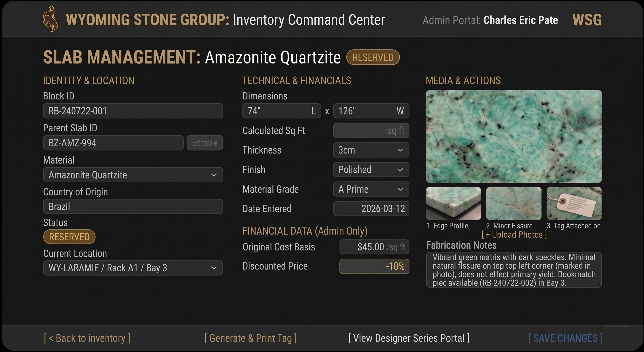Viewport: 644px width, 352px height.
Task: Click the Fabrication Notes resize handle
Action: (x=599, y=285)
